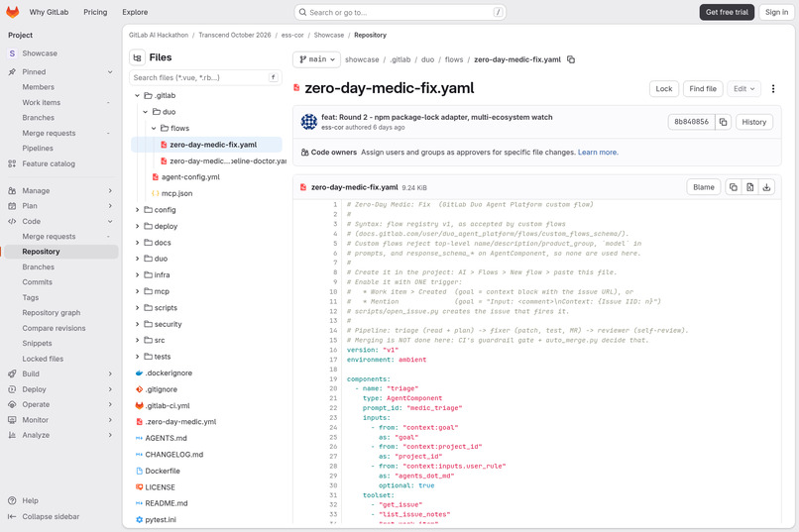799x532 pixels.
Task: Copy commit SHA 8b840856 icon
Action: coord(723,122)
